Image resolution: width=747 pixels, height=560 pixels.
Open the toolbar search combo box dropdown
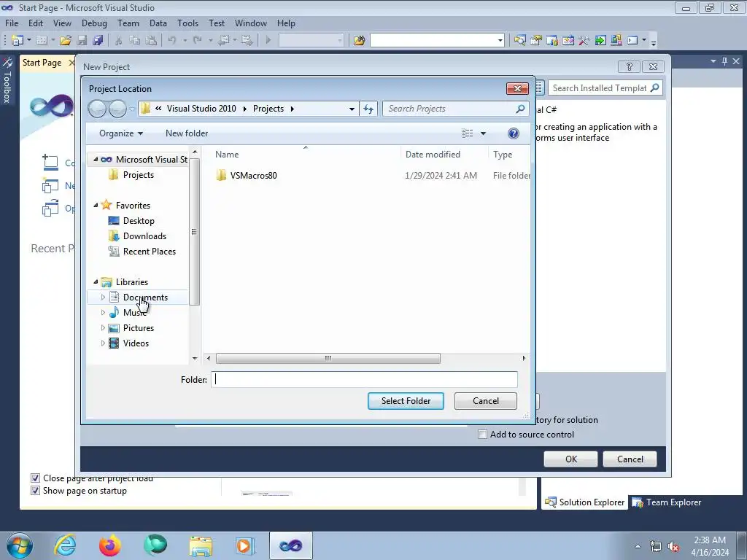pos(500,41)
